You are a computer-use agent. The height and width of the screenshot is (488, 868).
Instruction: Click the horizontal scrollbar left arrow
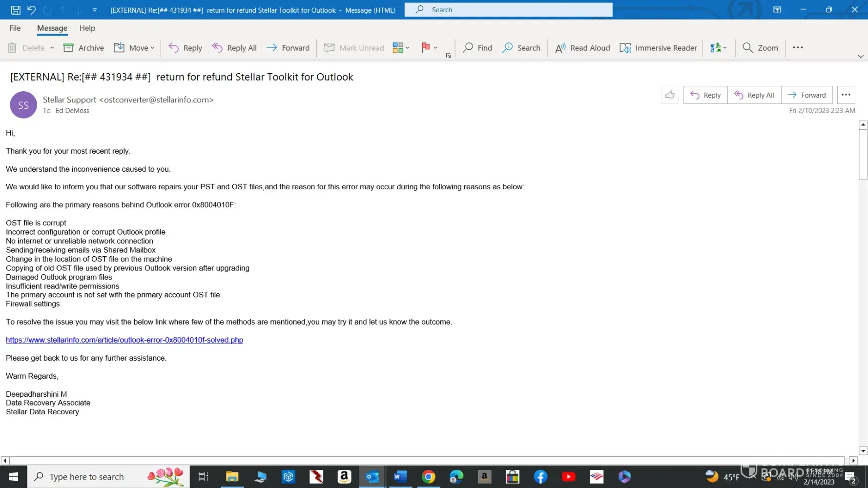click(x=5, y=460)
